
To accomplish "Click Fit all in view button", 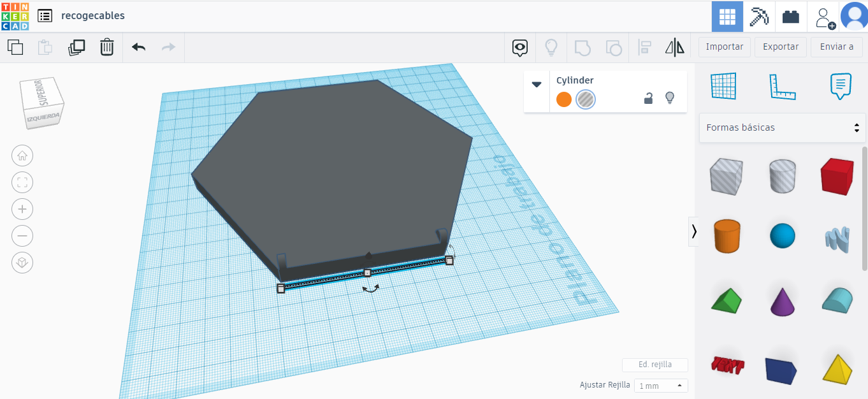I will pyautogui.click(x=22, y=182).
